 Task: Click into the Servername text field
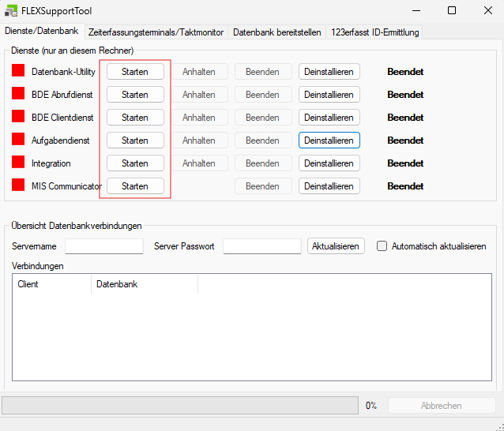pos(104,246)
